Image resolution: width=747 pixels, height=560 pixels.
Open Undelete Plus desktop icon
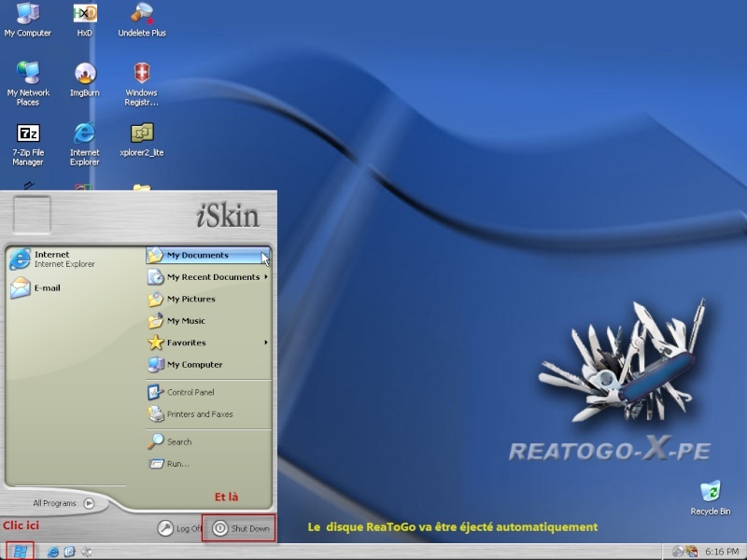142,20
